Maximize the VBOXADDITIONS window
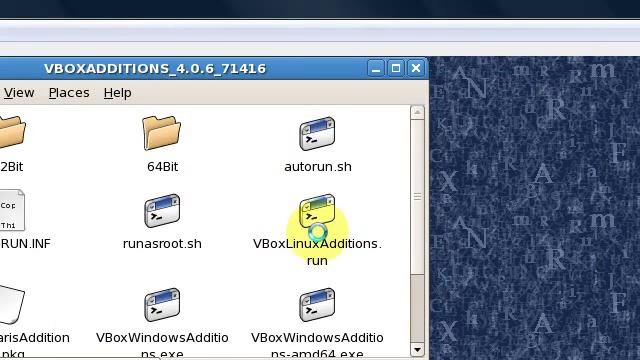Viewport: 640px width, 360px height. pyautogui.click(x=396, y=68)
